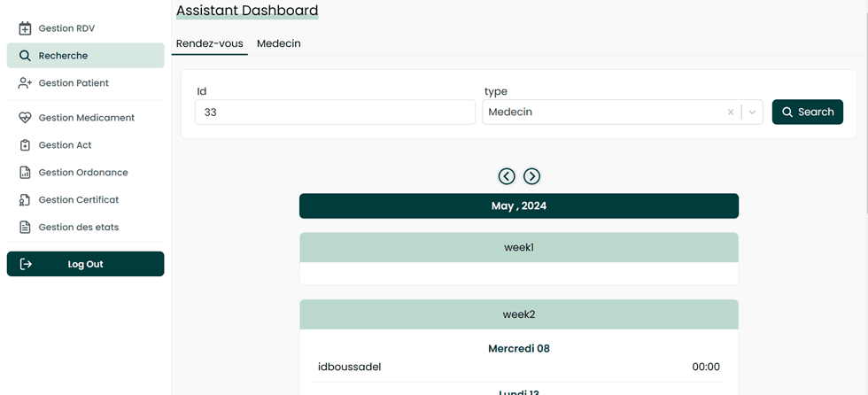
Task: Select the Rendez-vous tab
Action: [209, 43]
